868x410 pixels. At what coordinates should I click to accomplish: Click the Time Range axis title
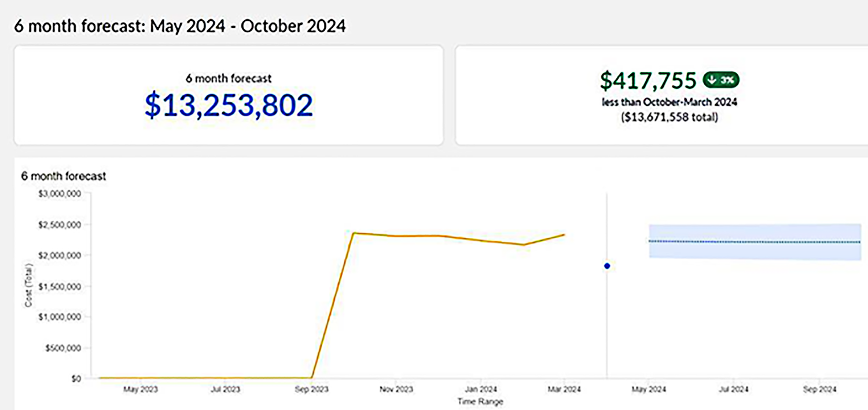click(x=480, y=401)
